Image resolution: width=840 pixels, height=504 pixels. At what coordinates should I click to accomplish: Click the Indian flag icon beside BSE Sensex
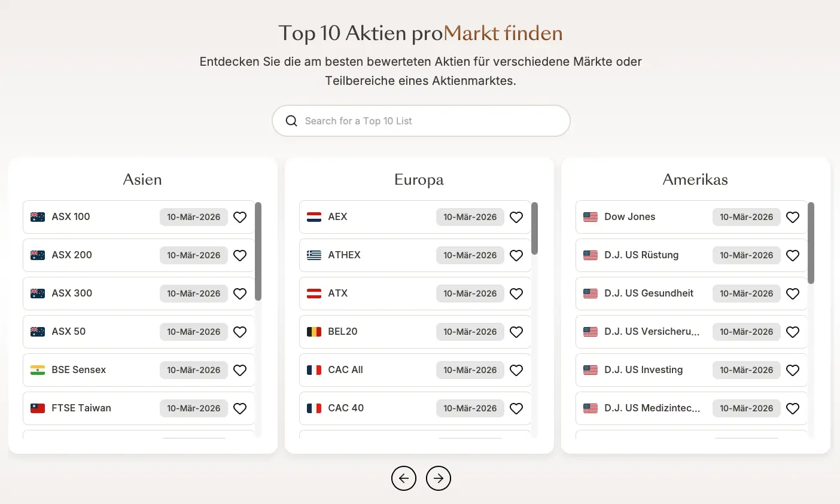38,370
